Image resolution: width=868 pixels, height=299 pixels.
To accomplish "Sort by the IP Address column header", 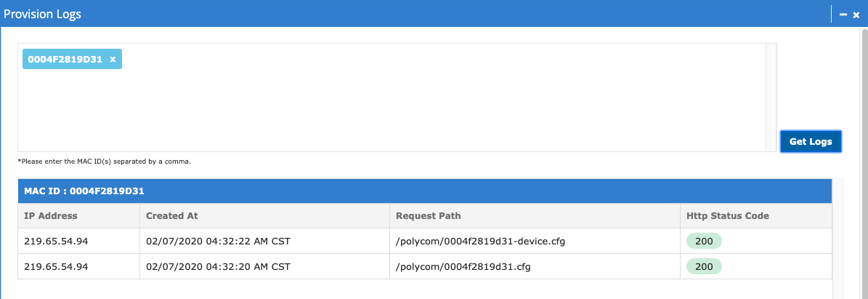I will point(51,215).
